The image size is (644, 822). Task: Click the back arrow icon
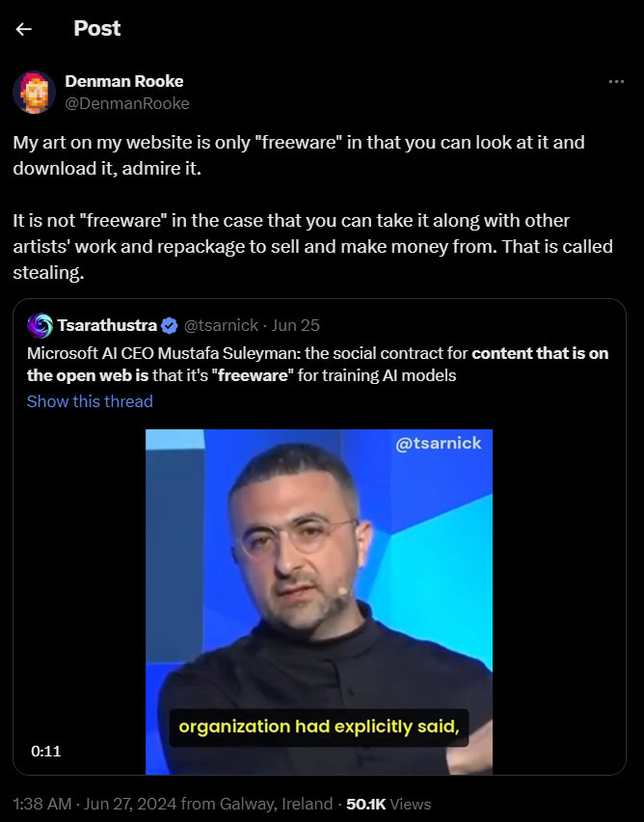[x=23, y=29]
